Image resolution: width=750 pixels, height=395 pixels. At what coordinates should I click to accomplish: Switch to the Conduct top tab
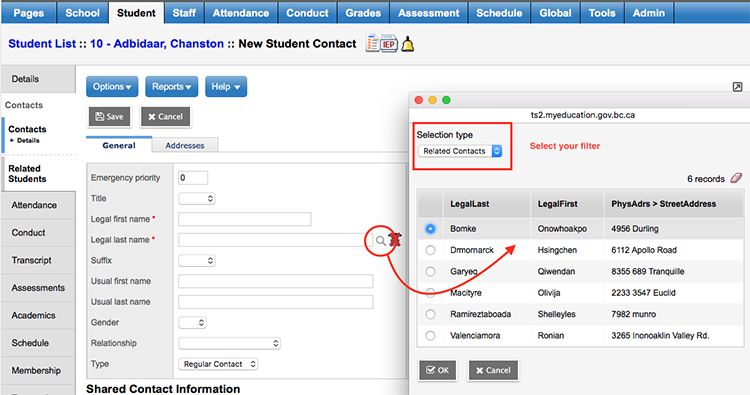(307, 13)
